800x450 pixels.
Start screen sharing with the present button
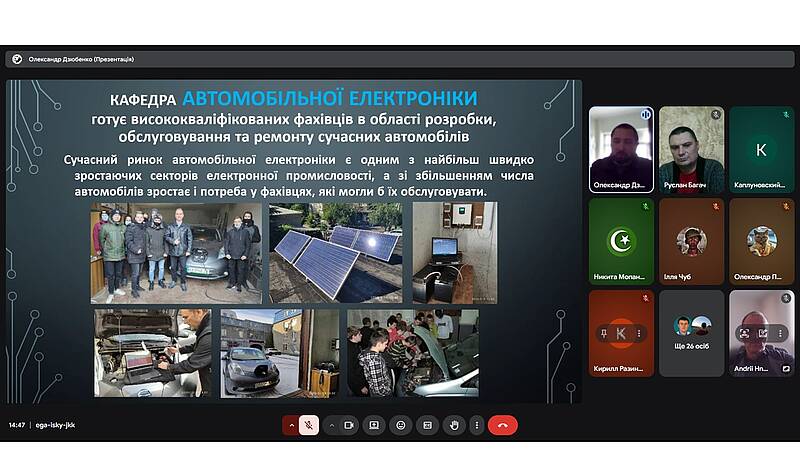point(374,425)
